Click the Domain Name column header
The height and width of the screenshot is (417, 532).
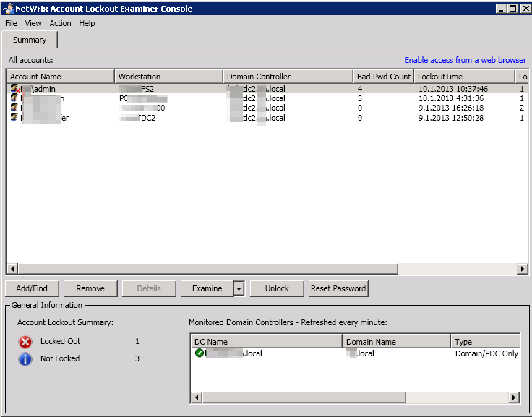(x=397, y=341)
